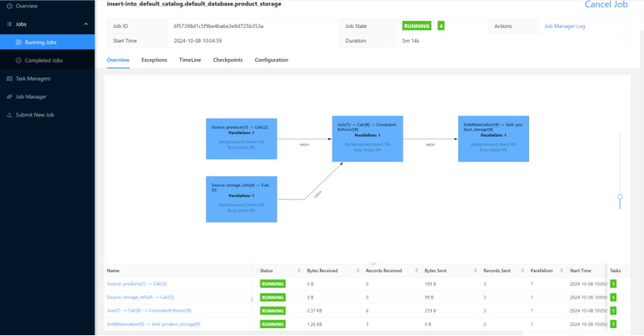Screen dimensions: 644x336
Task: Click the Jobs list icon in the sidebar
Action: [8, 25]
